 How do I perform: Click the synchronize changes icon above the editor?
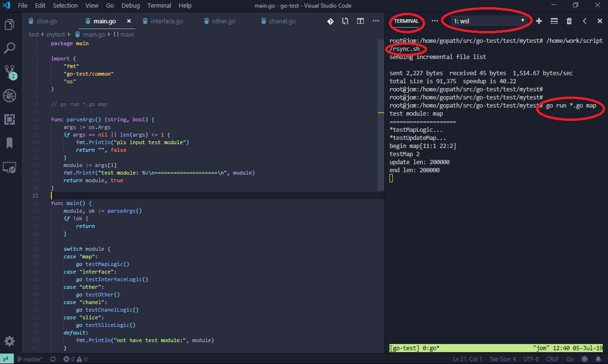pos(345,21)
